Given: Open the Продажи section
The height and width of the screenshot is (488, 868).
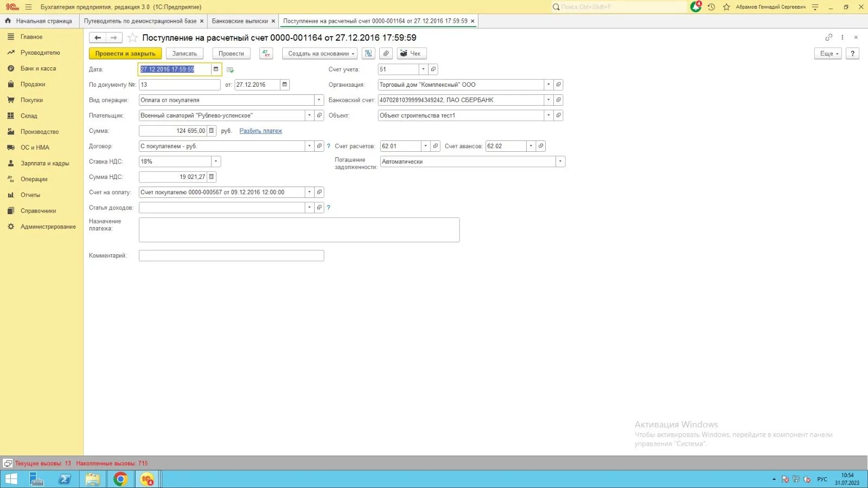Looking at the screenshot, I should pyautogui.click(x=33, y=84).
